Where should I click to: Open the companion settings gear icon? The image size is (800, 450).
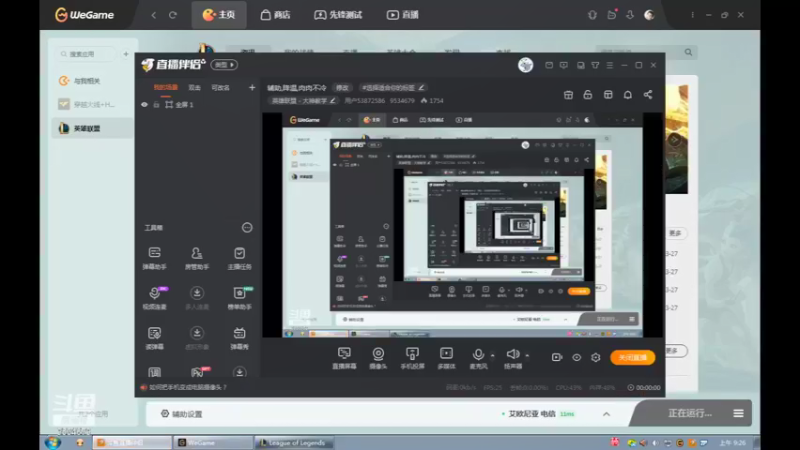pyautogui.click(x=595, y=358)
